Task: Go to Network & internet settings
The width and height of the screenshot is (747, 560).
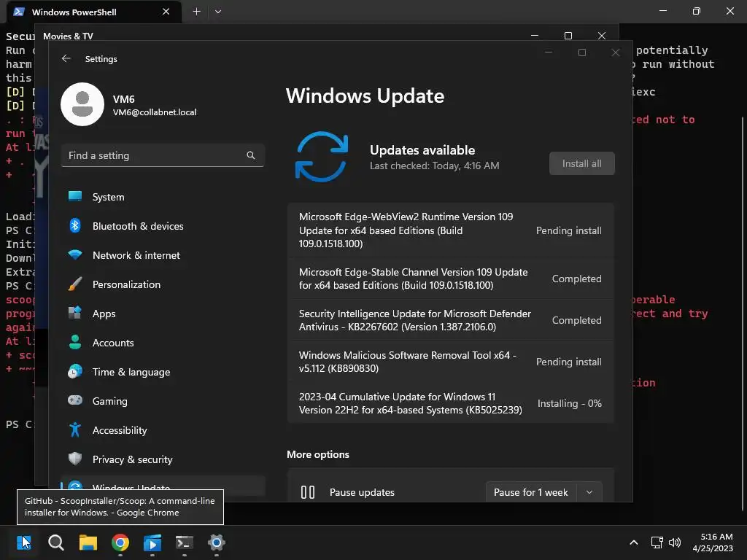Action: coord(163,255)
